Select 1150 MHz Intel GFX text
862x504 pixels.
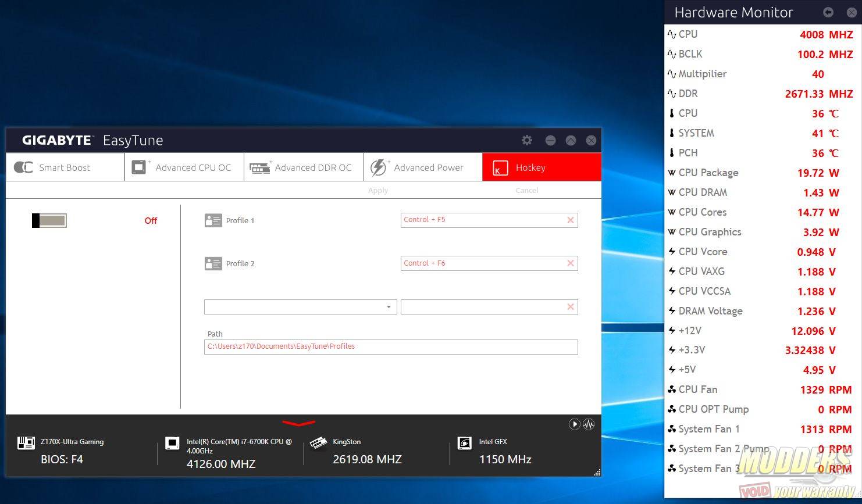tap(505, 459)
